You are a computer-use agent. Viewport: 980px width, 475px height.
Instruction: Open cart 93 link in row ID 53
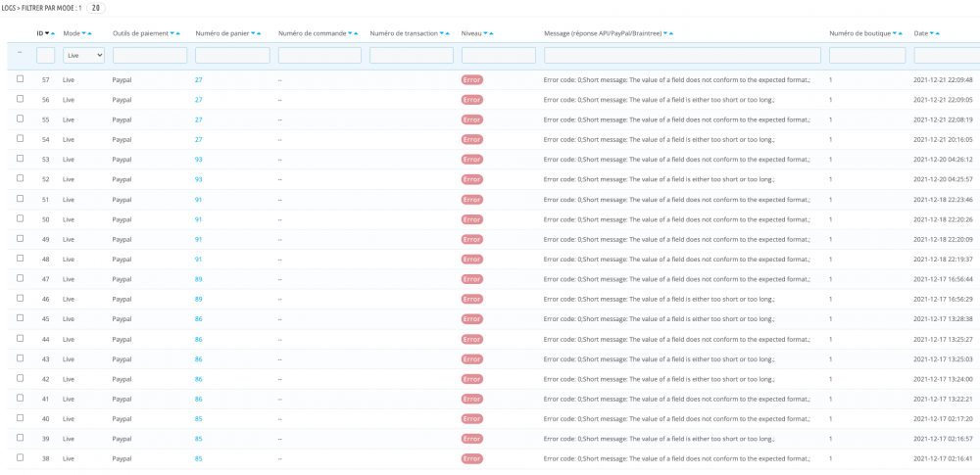[x=199, y=160]
